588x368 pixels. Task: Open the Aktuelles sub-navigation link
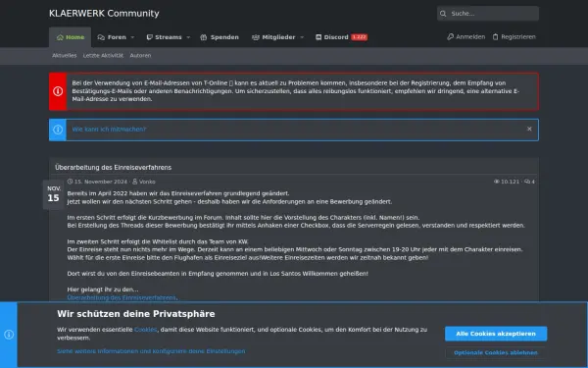click(x=64, y=56)
